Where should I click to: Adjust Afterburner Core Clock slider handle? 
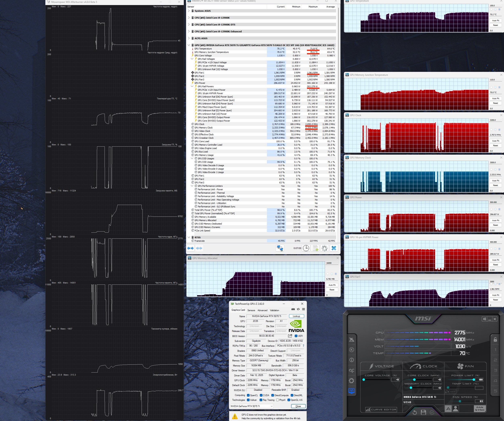click(414, 380)
